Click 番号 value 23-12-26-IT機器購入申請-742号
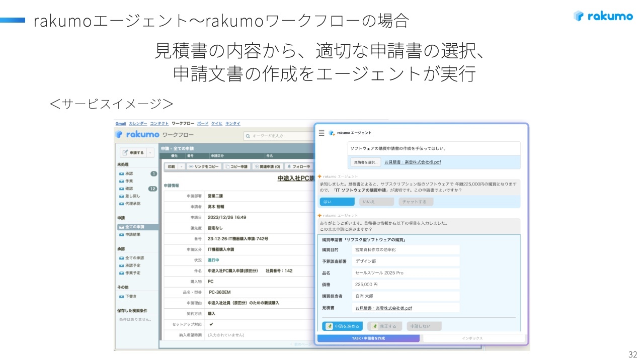Viewport: 644px width, 362px height. [x=237, y=239]
